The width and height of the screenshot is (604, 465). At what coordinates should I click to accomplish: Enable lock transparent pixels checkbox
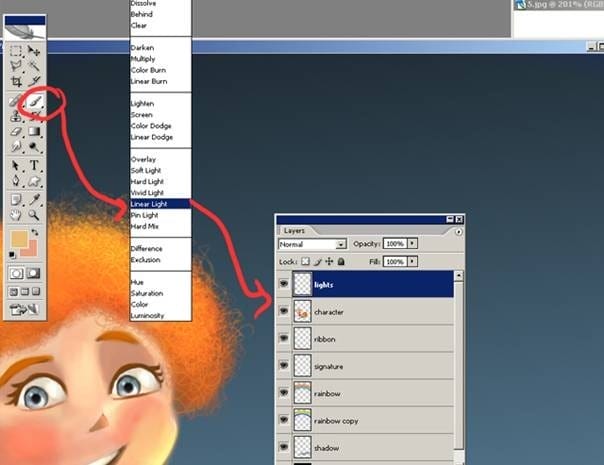(x=305, y=262)
